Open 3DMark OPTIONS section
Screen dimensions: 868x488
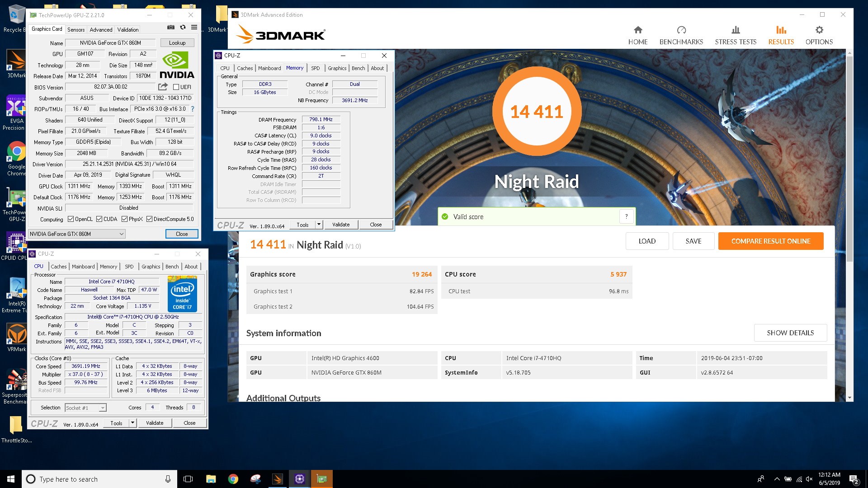(x=819, y=35)
